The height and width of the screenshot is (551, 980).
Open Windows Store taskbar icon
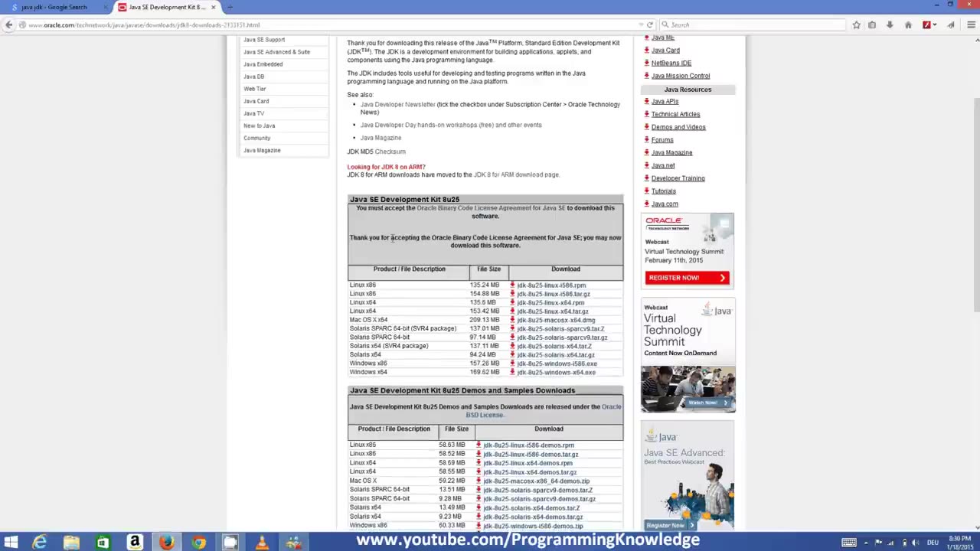coord(103,543)
